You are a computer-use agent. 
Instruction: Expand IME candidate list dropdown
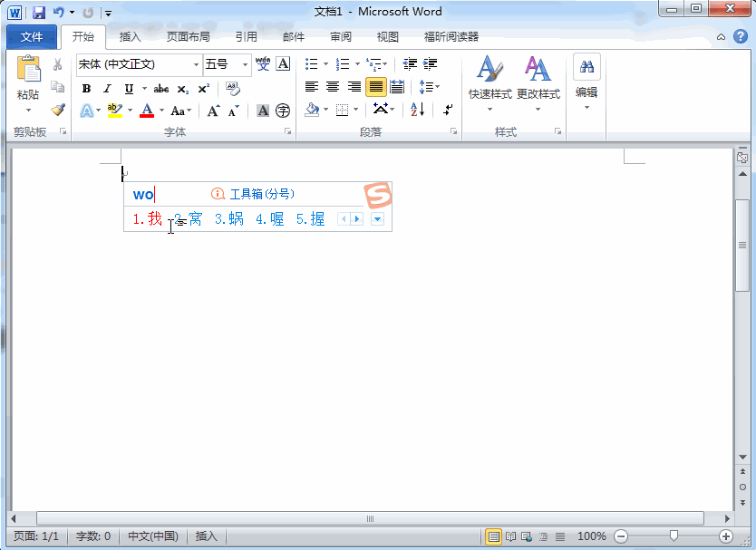click(377, 219)
